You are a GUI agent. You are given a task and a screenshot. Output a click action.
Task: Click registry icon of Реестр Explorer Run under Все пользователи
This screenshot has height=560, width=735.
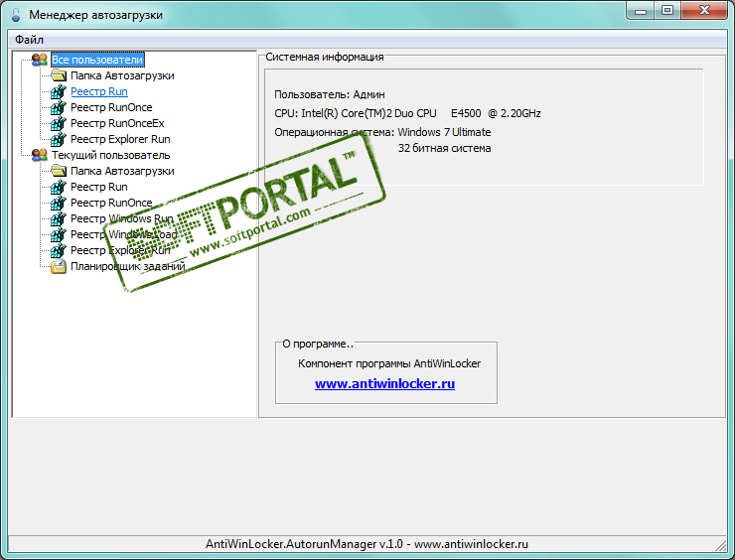click(x=59, y=139)
